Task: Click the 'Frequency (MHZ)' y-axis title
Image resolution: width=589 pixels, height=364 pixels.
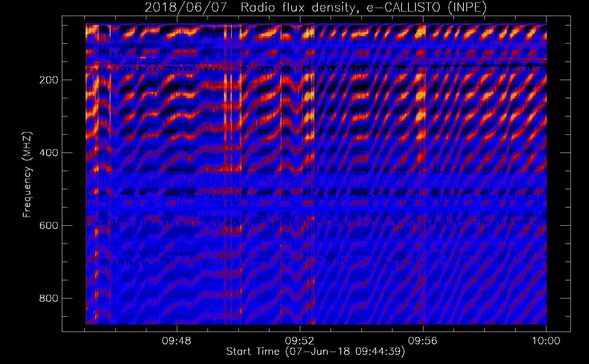Action: 28,174
